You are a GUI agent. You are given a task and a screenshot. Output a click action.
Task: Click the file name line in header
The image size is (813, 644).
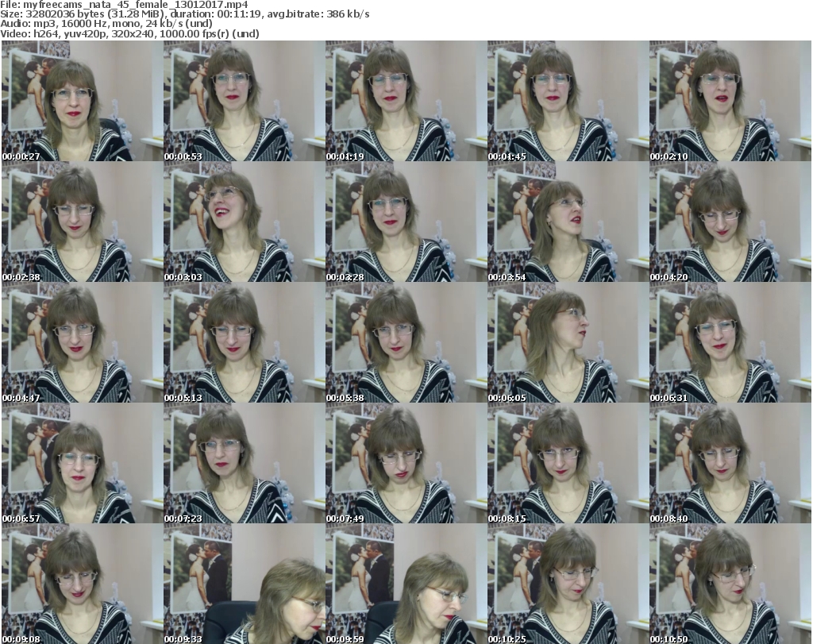click(124, 5)
